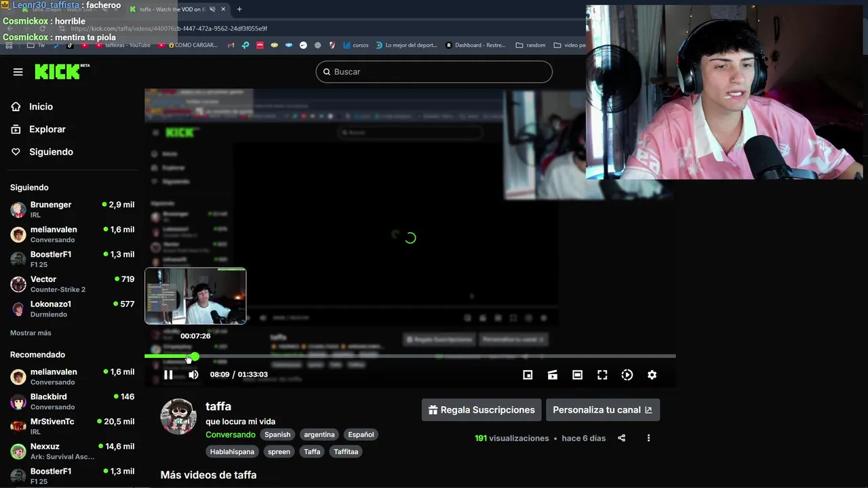Select the Taffa tag
This screenshot has height=488, width=868.
tap(312, 451)
